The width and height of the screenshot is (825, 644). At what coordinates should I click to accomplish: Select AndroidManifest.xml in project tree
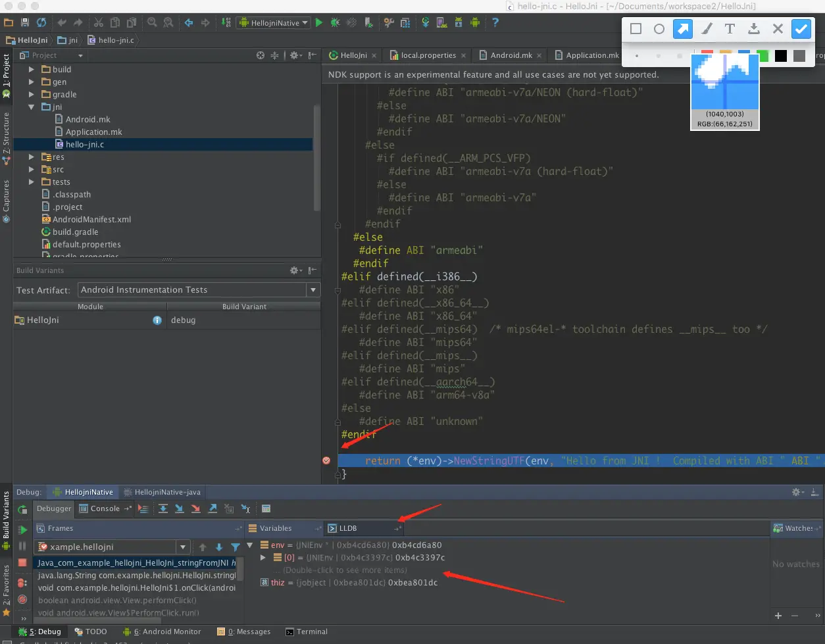91,220
